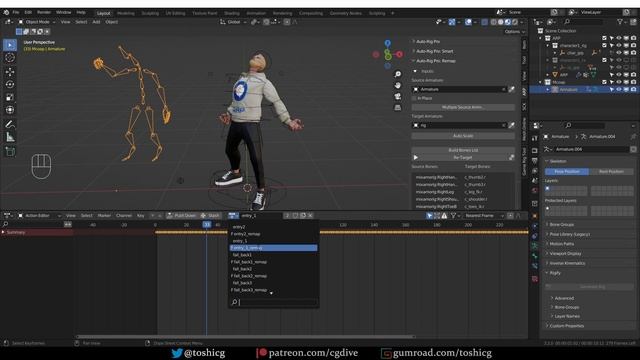Screen dimensions: 640x360
Task: Select the Transform tool
Action: point(10,110)
